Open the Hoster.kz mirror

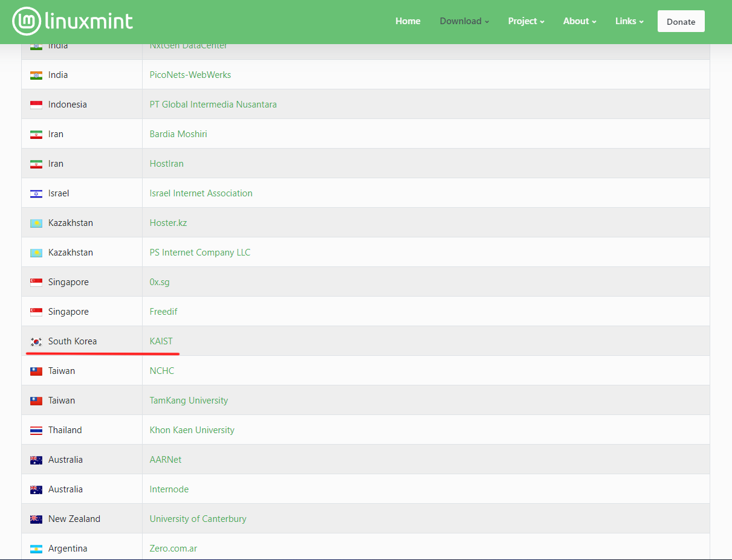[x=169, y=223]
